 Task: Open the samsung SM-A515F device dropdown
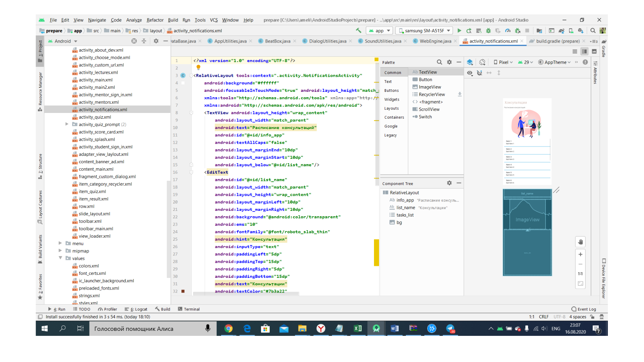point(424,31)
